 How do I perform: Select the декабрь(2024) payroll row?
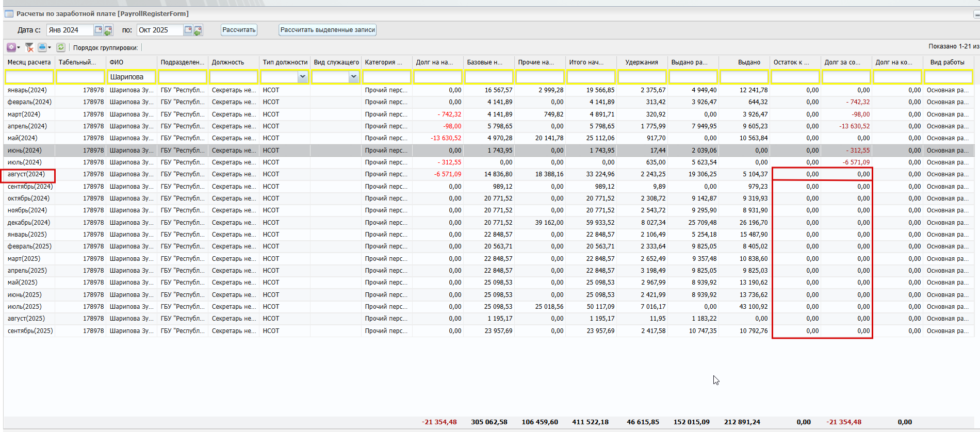(x=29, y=223)
